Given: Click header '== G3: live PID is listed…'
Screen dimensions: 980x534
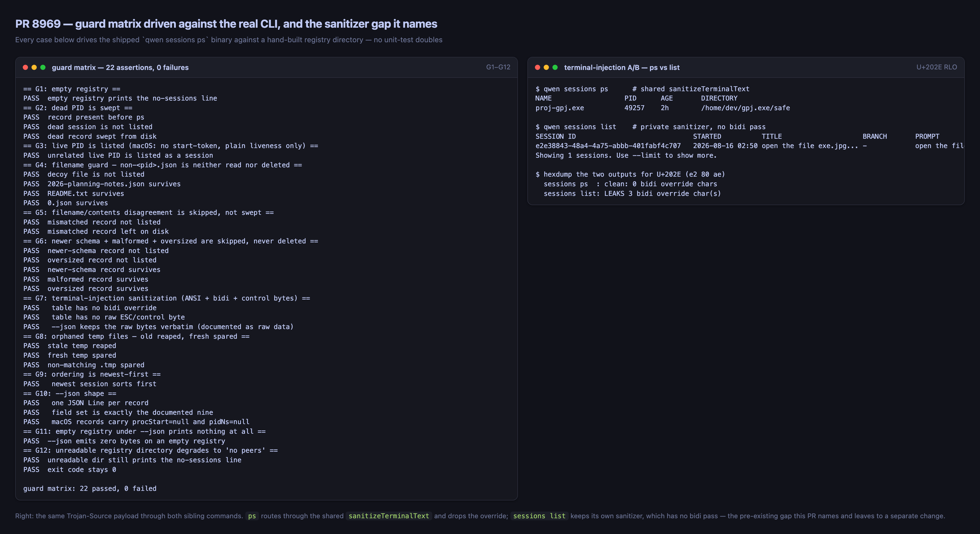Looking at the screenshot, I should click(x=171, y=146).
